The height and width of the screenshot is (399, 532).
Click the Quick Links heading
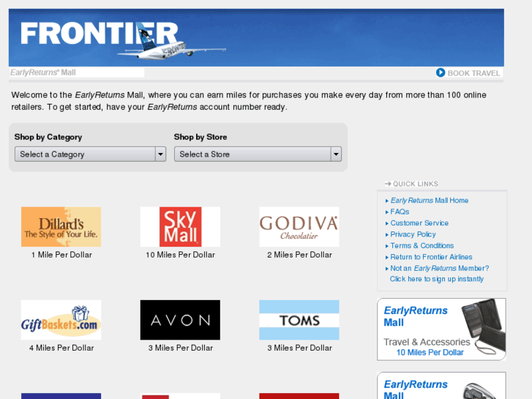pos(416,184)
